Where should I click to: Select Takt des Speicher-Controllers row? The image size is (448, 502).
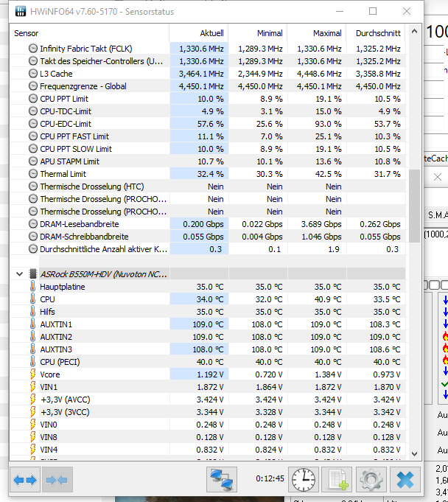(208, 61)
